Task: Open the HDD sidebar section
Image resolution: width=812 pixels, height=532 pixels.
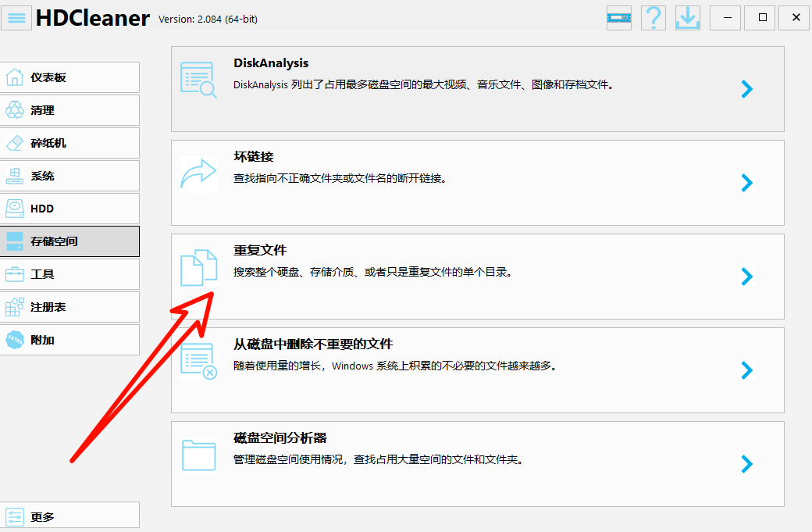Action: [69, 209]
